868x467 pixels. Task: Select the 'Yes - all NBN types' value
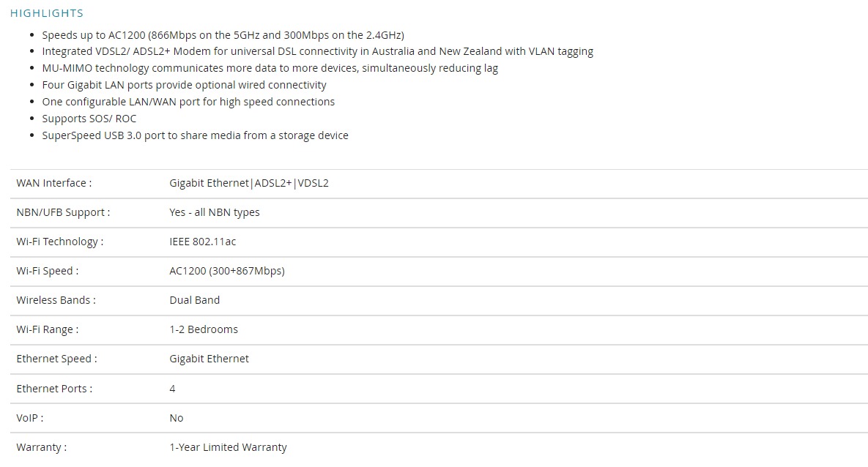(x=214, y=212)
